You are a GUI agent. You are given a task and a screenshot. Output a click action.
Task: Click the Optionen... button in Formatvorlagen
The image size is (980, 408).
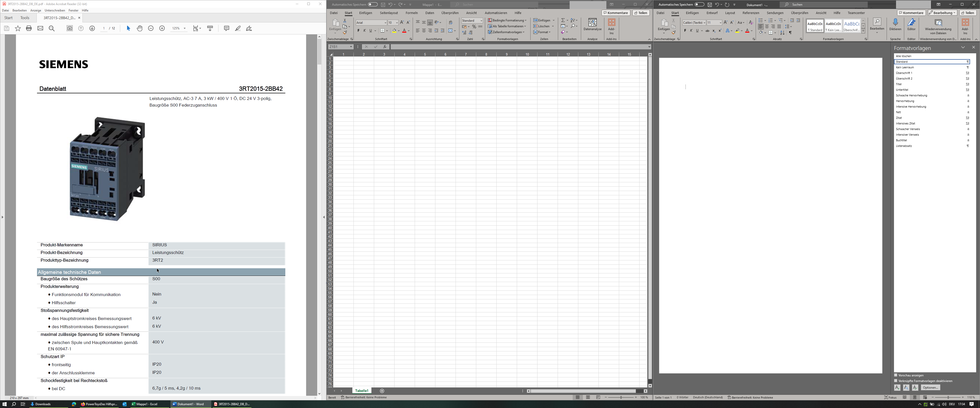pyautogui.click(x=930, y=387)
